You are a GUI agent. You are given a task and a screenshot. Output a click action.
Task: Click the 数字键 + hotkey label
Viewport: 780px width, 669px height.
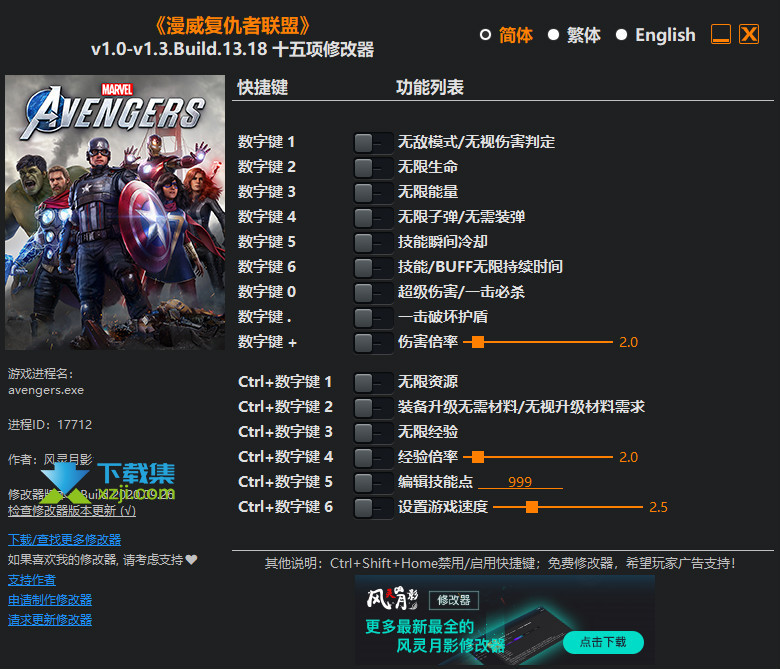click(267, 342)
